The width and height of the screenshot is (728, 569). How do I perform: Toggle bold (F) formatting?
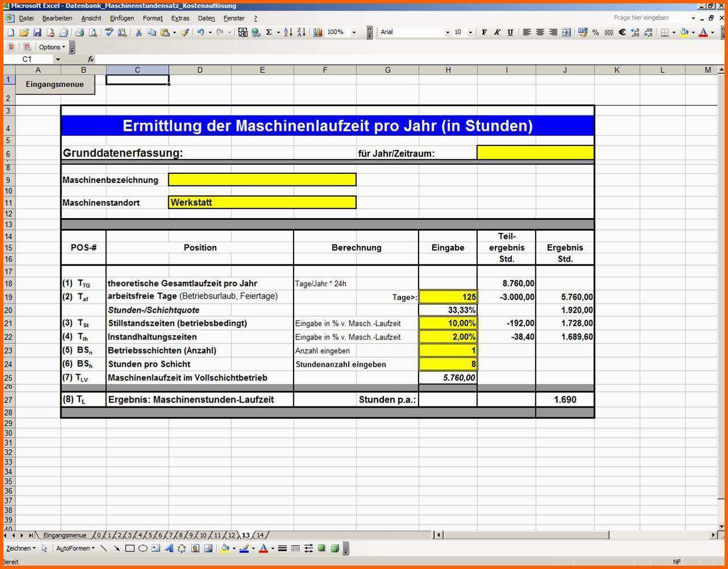point(484,32)
